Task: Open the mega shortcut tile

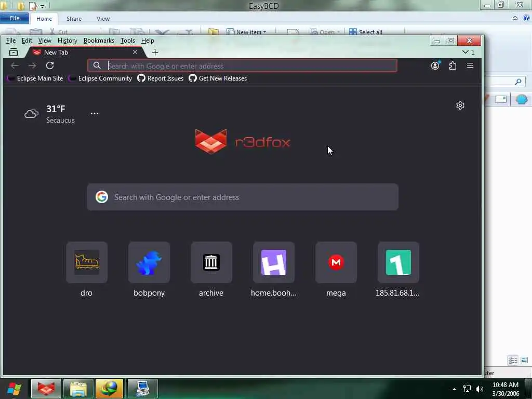Action: tap(336, 262)
